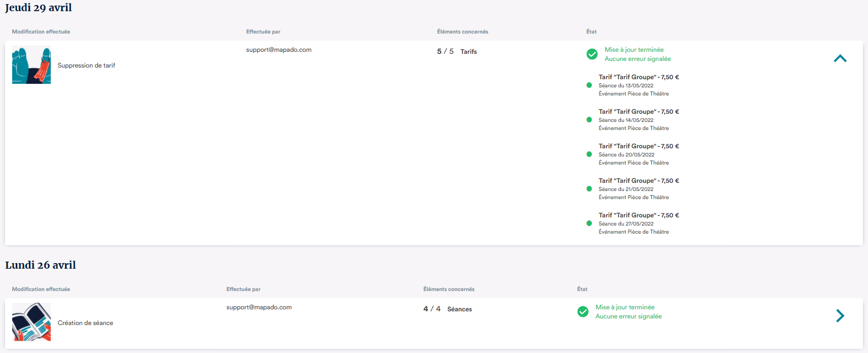Click green status dot for Séance du 21/05/2022

(589, 189)
